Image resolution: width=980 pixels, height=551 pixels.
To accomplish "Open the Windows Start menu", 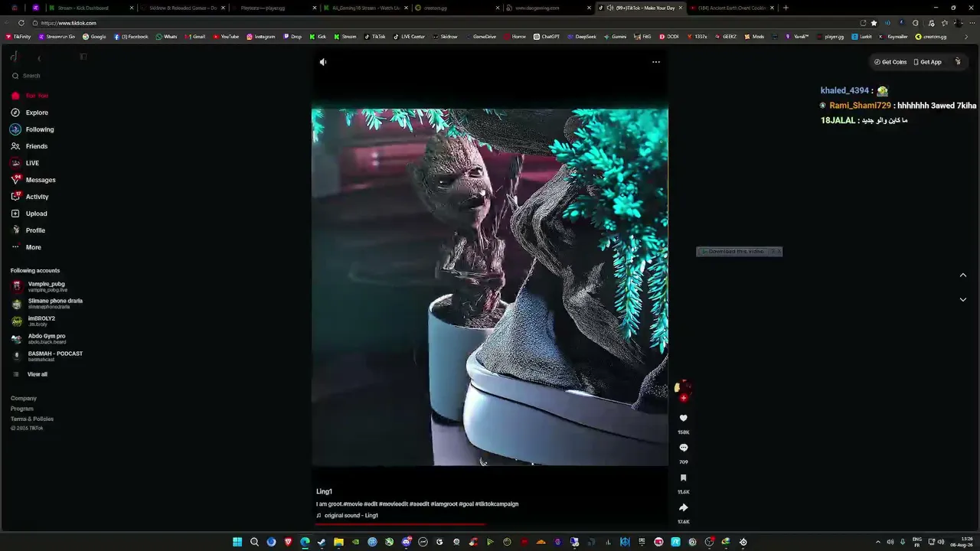I will click(237, 542).
